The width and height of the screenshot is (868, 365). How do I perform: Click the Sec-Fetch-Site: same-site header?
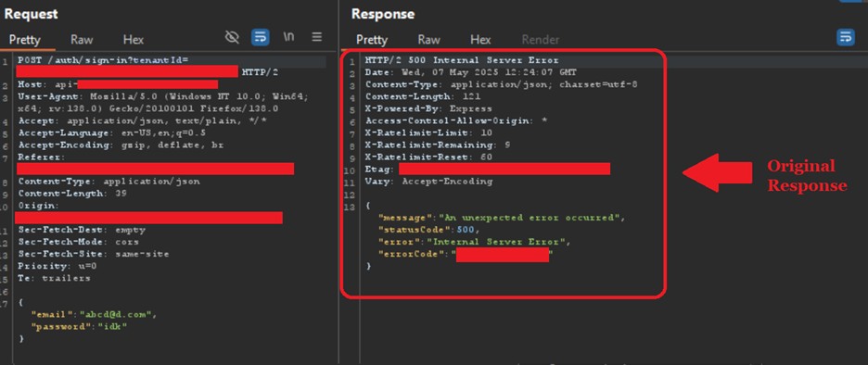(94, 254)
